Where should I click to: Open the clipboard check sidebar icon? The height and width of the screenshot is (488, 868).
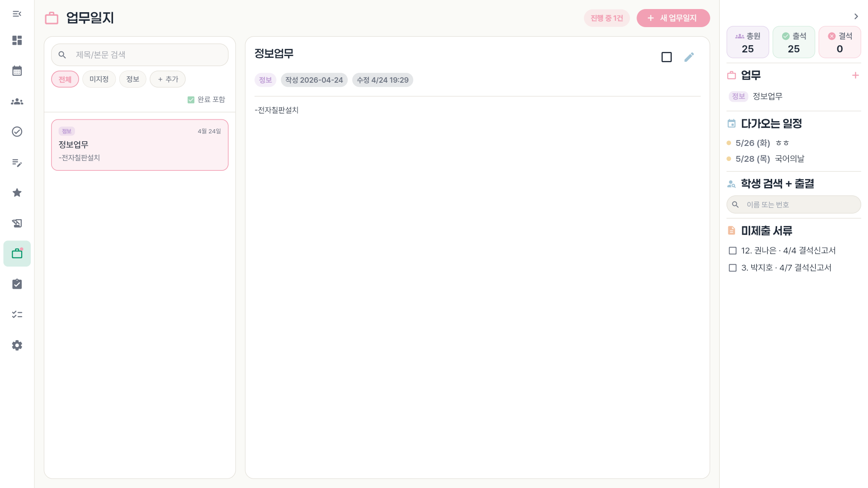[17, 284]
